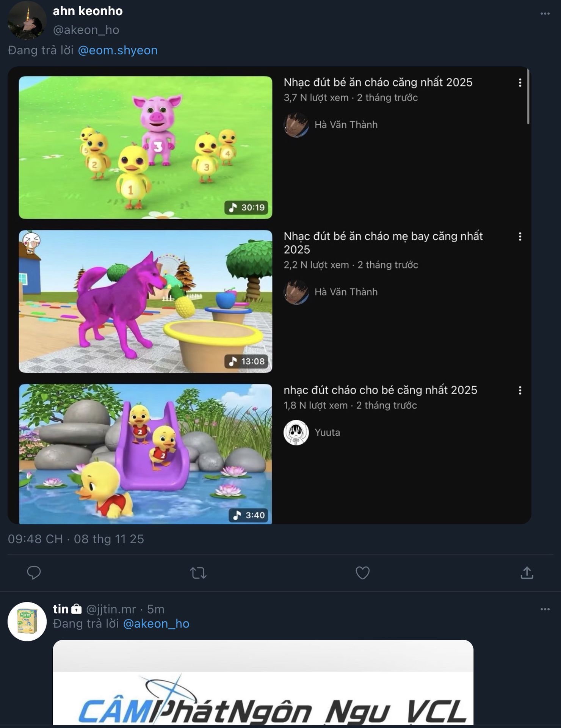The height and width of the screenshot is (728, 561).
Task: Open the pig and ducks video thumbnail
Action: tap(146, 147)
